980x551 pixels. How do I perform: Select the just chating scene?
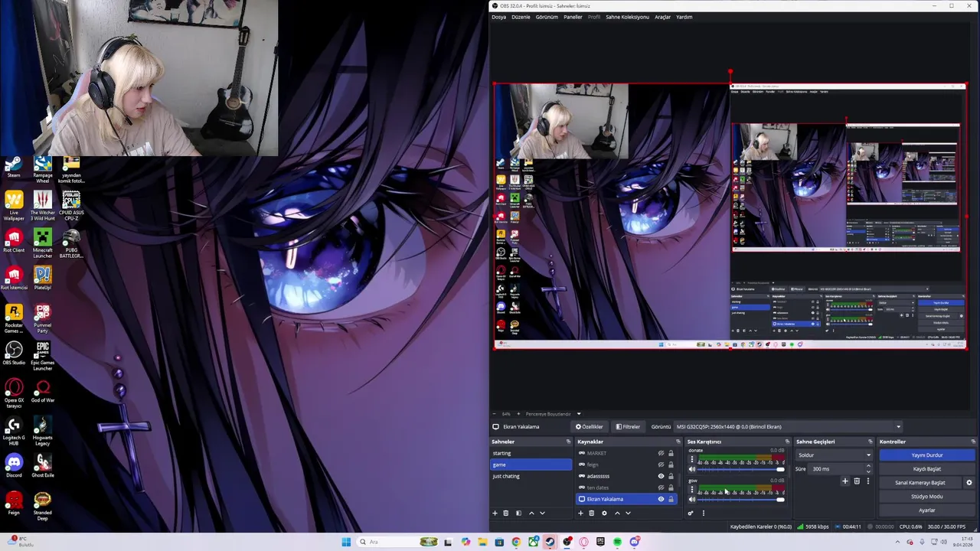point(531,476)
